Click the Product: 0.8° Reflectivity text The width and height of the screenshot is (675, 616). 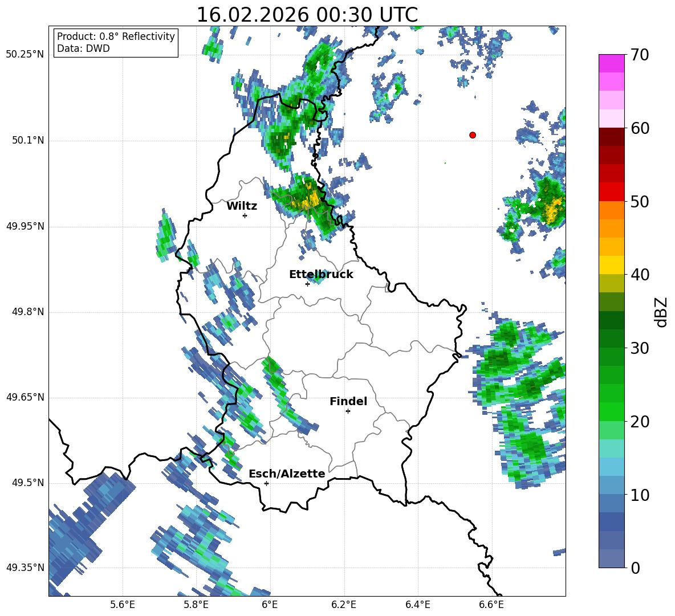point(116,36)
